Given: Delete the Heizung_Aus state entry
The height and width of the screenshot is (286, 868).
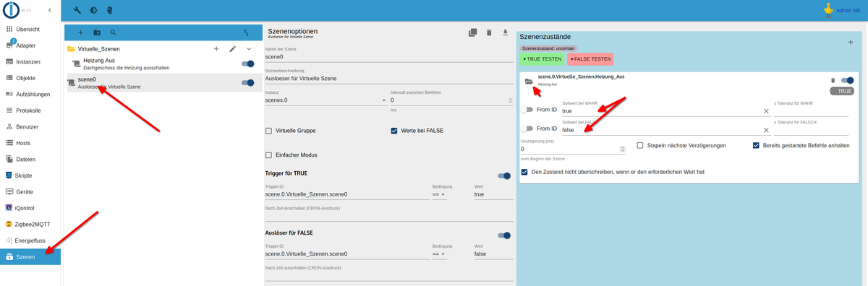Looking at the screenshot, I should (x=833, y=80).
